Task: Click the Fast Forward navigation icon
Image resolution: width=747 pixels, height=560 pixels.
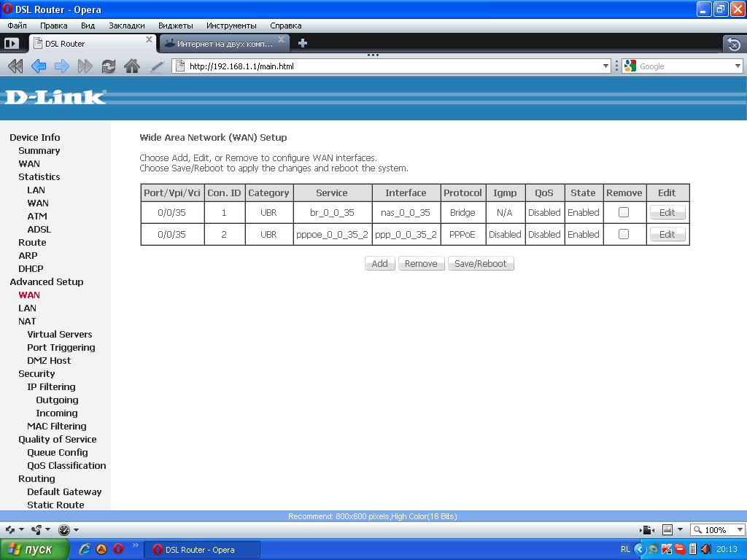Action: tap(85, 66)
